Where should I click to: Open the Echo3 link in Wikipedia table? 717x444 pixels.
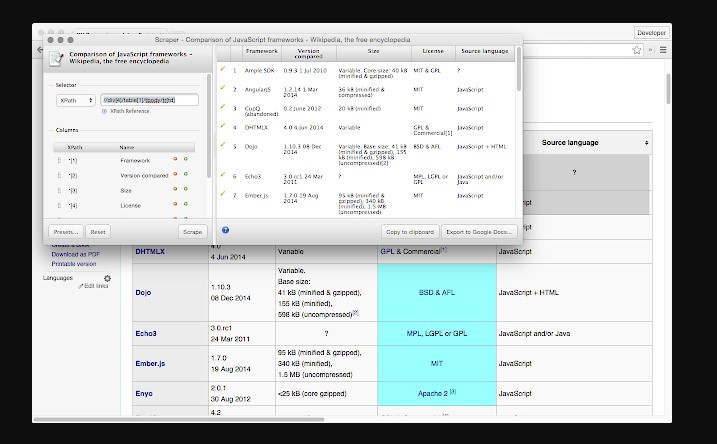click(x=146, y=333)
